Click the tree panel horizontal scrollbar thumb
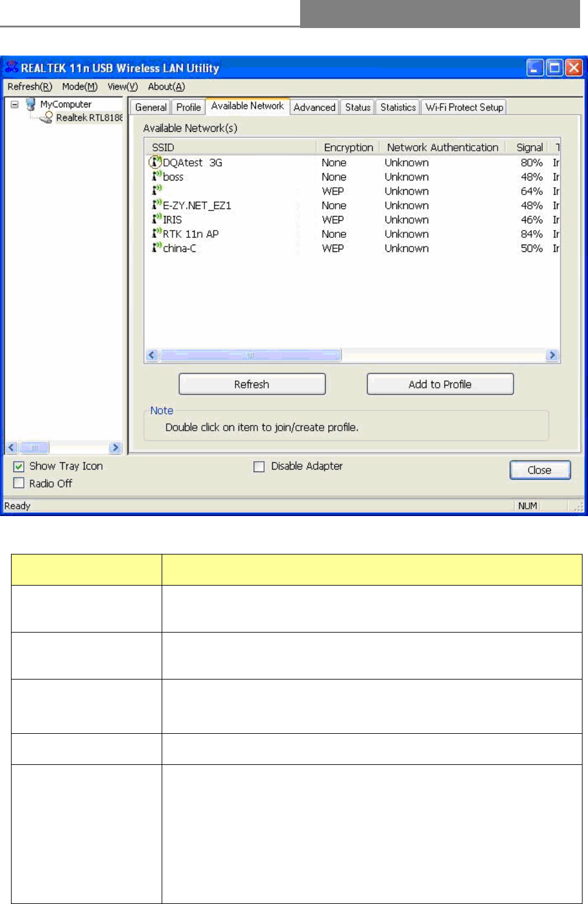 [x=34, y=448]
